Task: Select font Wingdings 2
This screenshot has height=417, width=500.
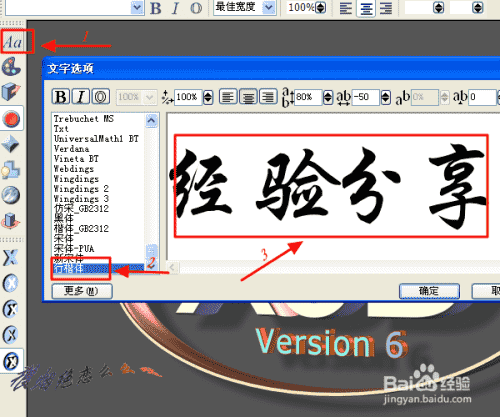Action: tap(81, 189)
